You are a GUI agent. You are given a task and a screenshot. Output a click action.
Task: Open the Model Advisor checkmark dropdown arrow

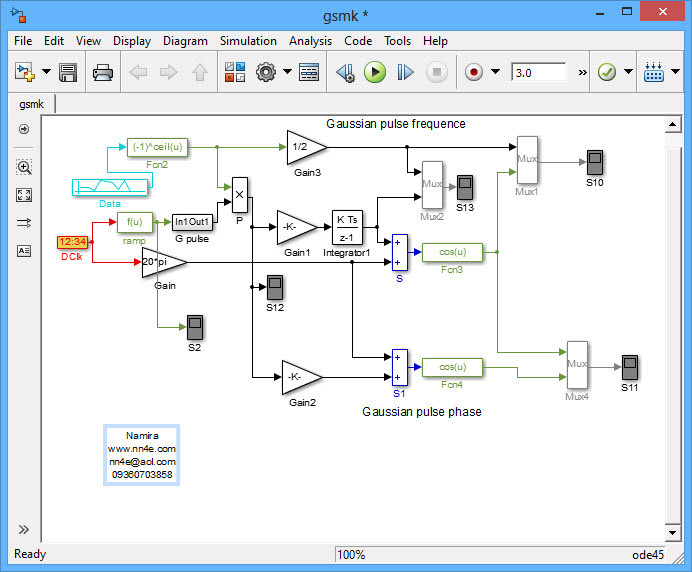point(629,72)
